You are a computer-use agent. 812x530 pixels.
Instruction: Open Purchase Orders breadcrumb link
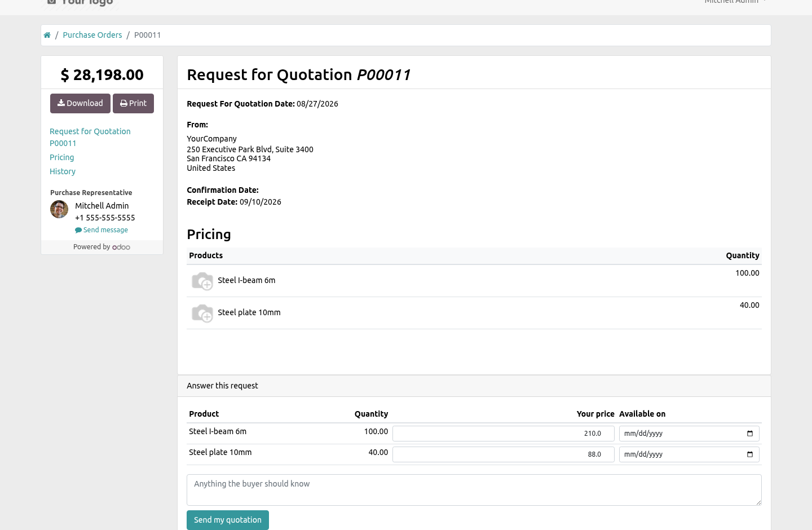point(92,35)
